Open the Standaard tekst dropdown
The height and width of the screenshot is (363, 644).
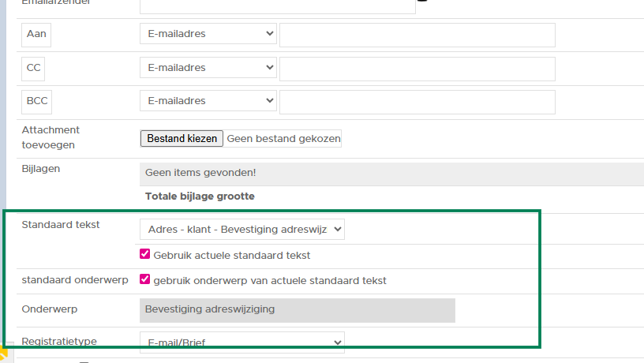click(x=241, y=229)
